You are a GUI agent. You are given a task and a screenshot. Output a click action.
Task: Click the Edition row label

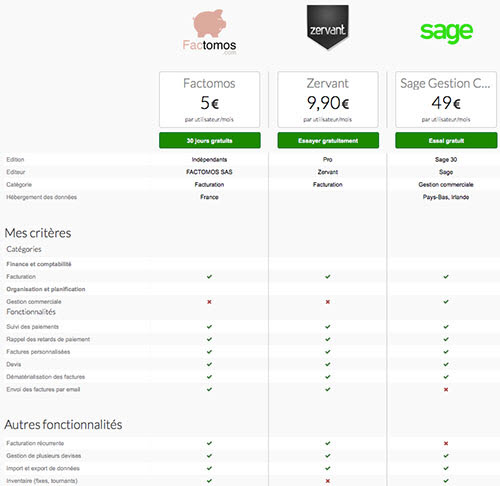pos(15,159)
